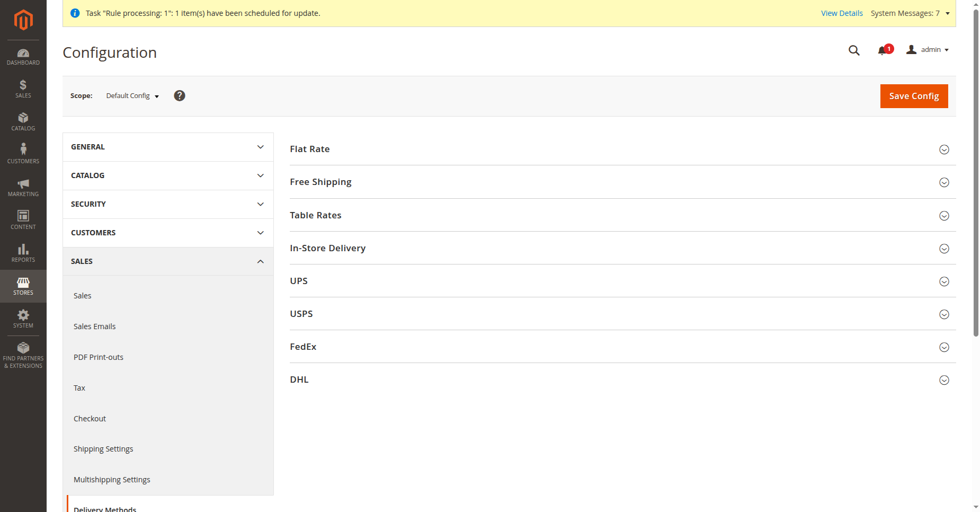The image size is (980, 512).
Task: Click the scope help question mark
Action: click(180, 95)
